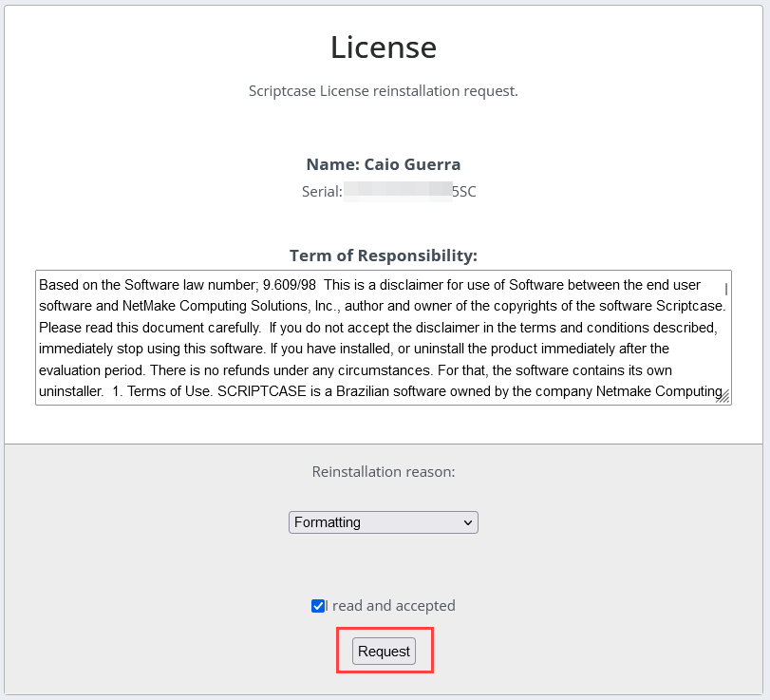Click the 'Reinstallation reason:' label
This screenshot has width=770, height=700.
click(x=384, y=472)
